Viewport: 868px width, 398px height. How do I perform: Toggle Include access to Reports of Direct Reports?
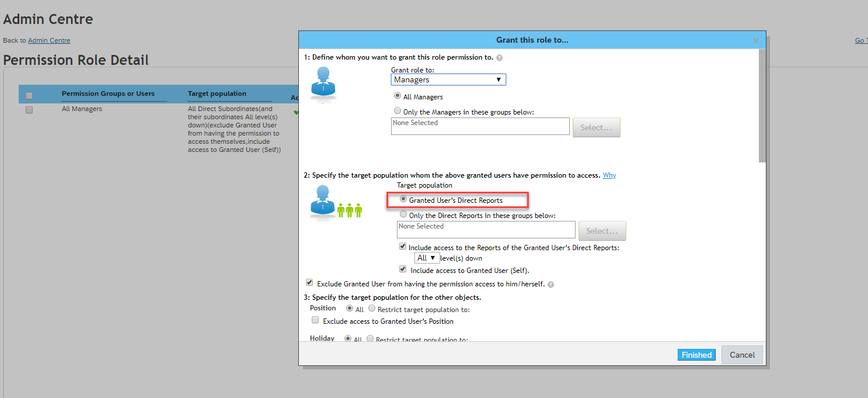[x=403, y=247]
